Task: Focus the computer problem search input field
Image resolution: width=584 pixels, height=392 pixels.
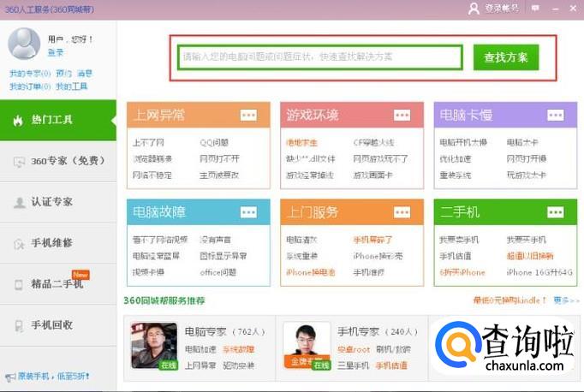Action: click(320, 57)
